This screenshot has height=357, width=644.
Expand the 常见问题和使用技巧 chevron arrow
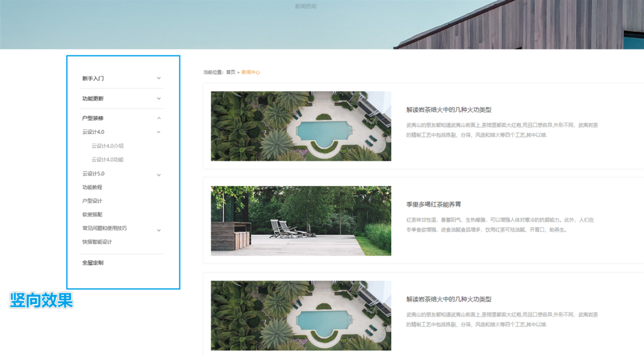click(x=159, y=229)
